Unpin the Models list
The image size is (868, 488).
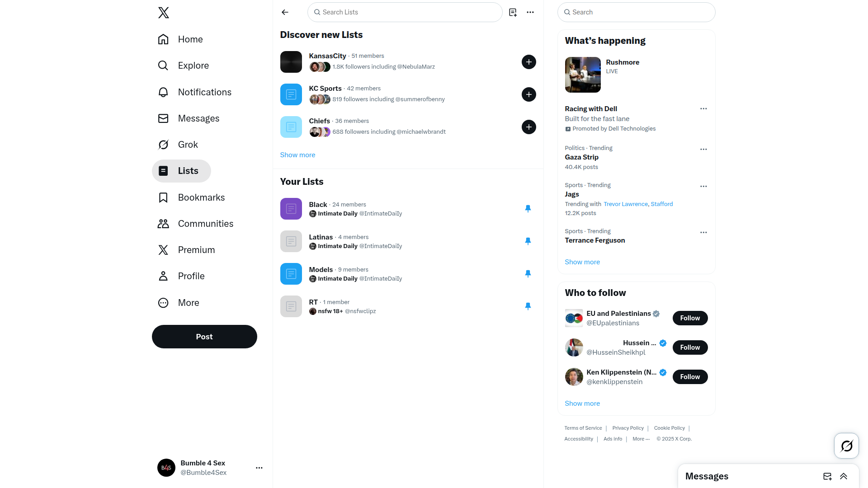tap(528, 274)
